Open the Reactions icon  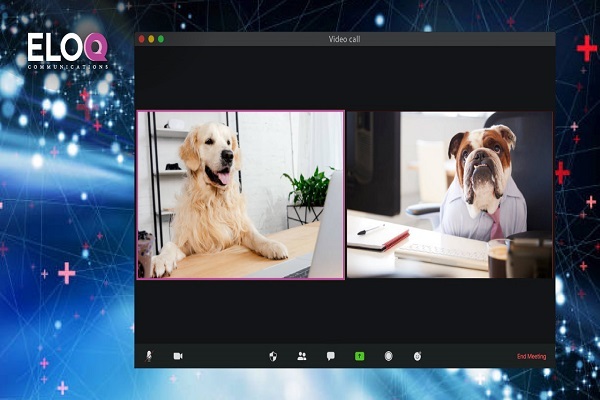coord(417,356)
